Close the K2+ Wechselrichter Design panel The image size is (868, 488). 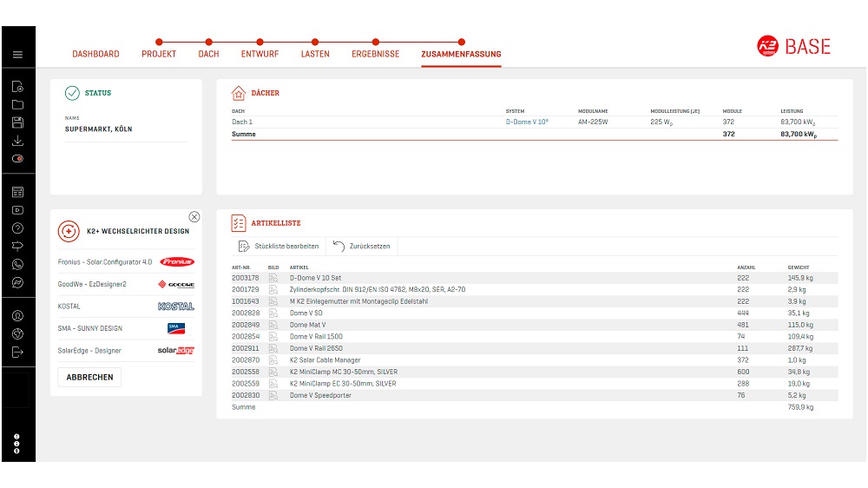(194, 217)
